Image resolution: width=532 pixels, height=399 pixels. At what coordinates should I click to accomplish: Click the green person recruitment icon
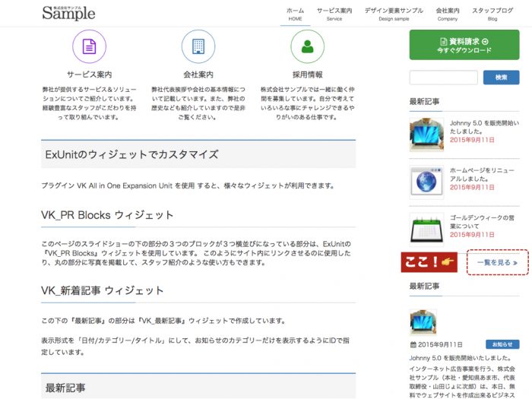point(307,46)
